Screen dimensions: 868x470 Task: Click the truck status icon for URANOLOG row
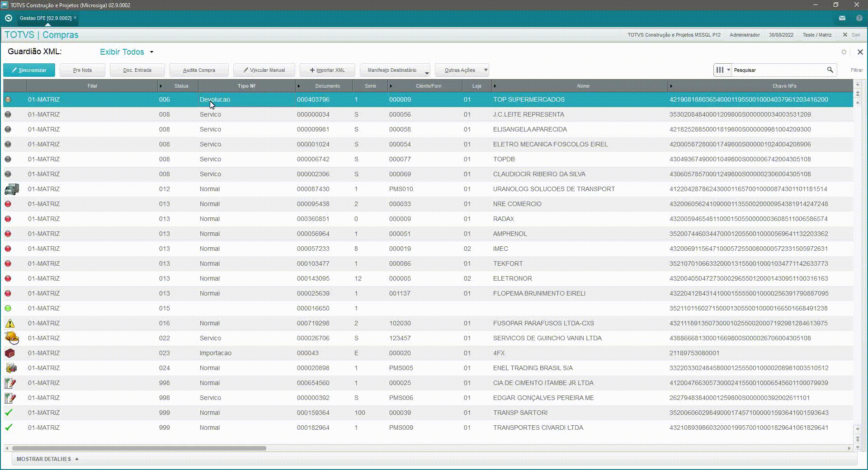[12, 189]
